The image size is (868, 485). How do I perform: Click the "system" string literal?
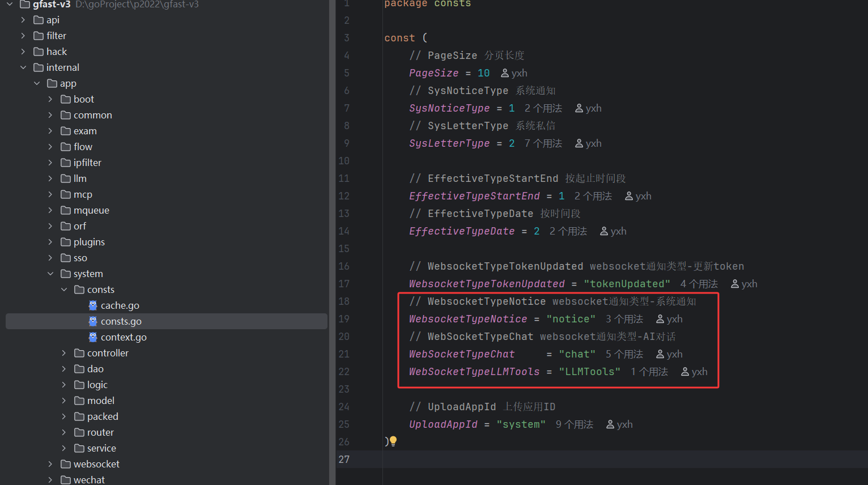pos(521,424)
